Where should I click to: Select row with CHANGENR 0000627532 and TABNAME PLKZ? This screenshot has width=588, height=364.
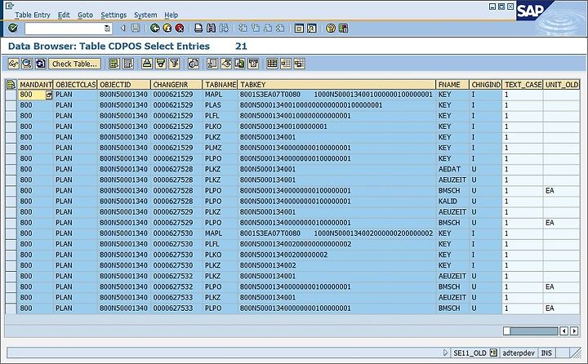[11, 277]
